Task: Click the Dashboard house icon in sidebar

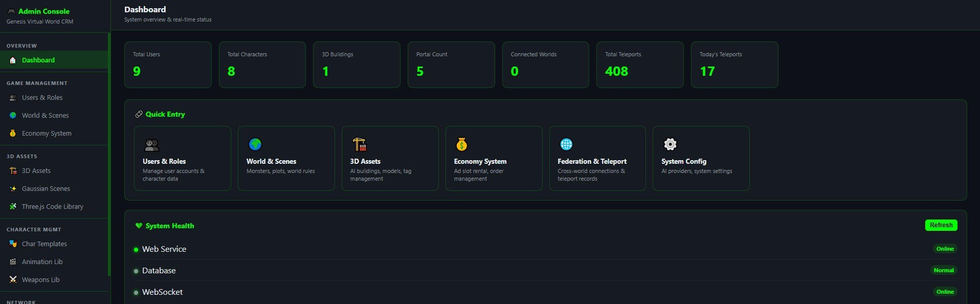Action: pos(13,60)
